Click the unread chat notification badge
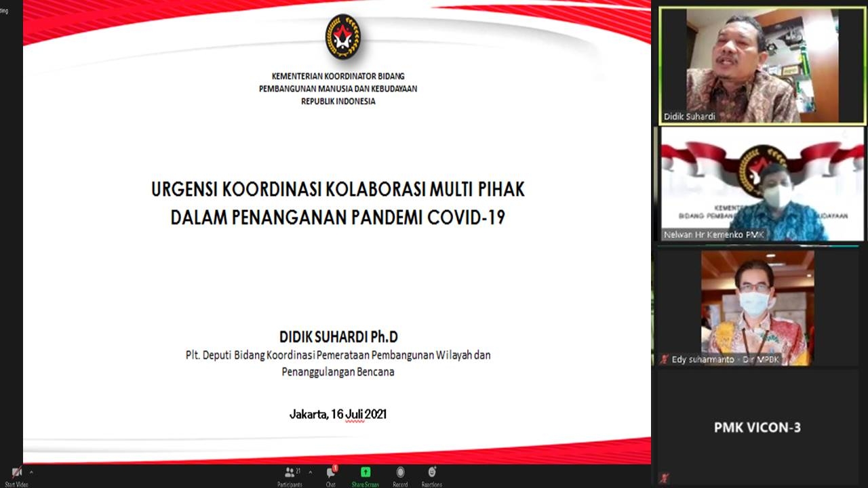This screenshot has width=868, height=488. 335,468
